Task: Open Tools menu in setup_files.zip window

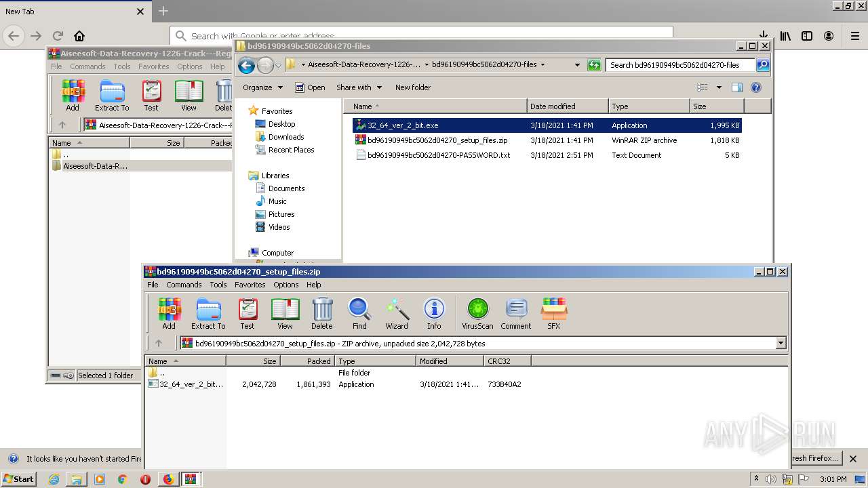Action: [218, 285]
